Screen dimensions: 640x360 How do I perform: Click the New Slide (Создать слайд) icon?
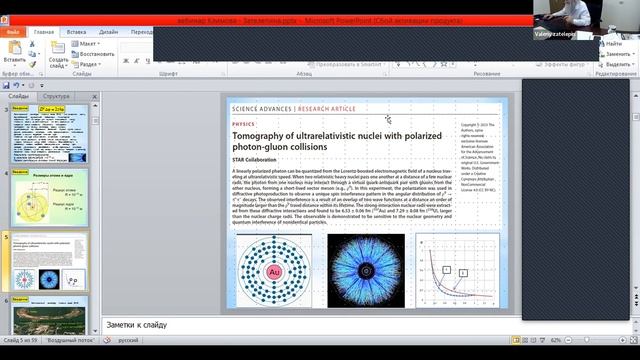[x=58, y=48]
